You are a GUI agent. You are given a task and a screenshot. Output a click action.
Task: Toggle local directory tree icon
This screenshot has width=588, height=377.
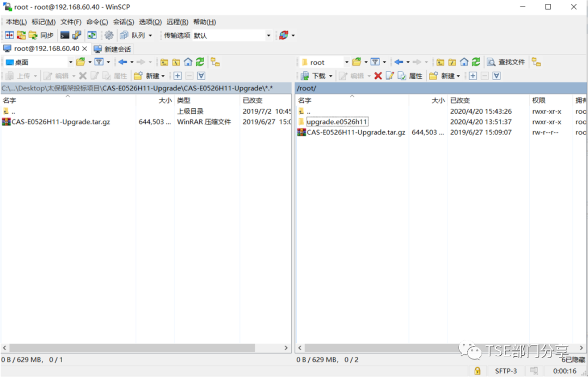click(215, 62)
